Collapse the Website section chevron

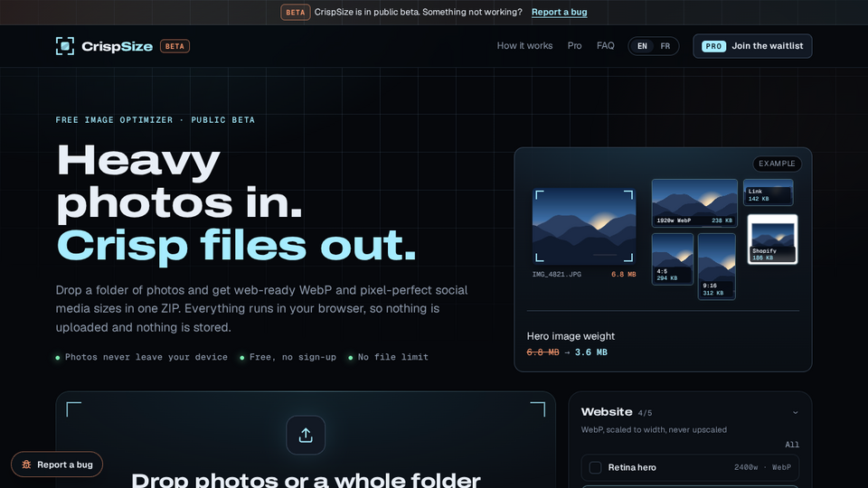[795, 413]
